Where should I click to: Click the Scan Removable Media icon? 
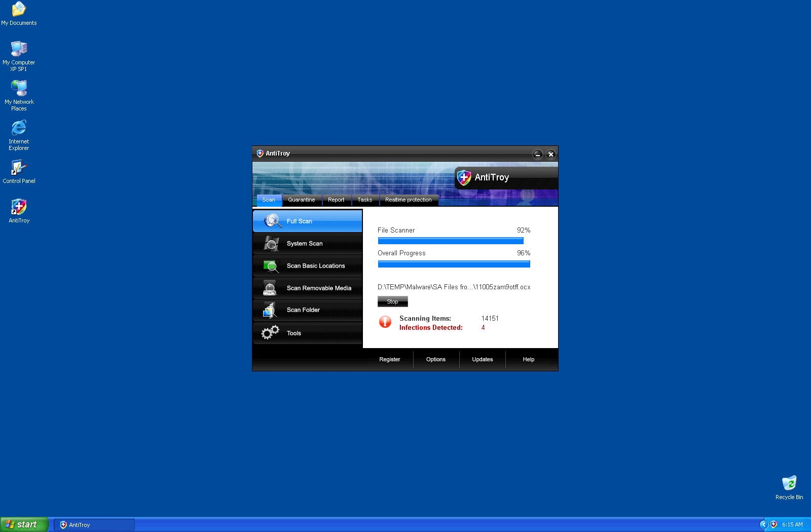click(270, 288)
